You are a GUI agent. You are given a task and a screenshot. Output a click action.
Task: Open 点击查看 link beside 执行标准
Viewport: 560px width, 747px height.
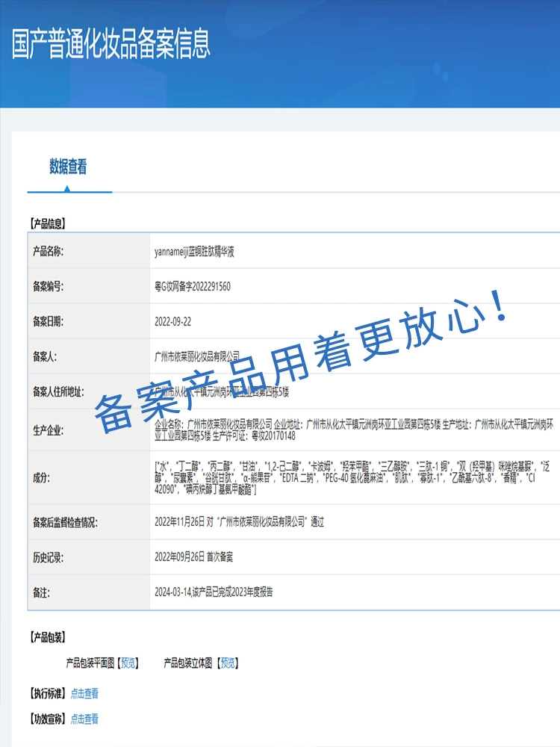(x=84, y=693)
